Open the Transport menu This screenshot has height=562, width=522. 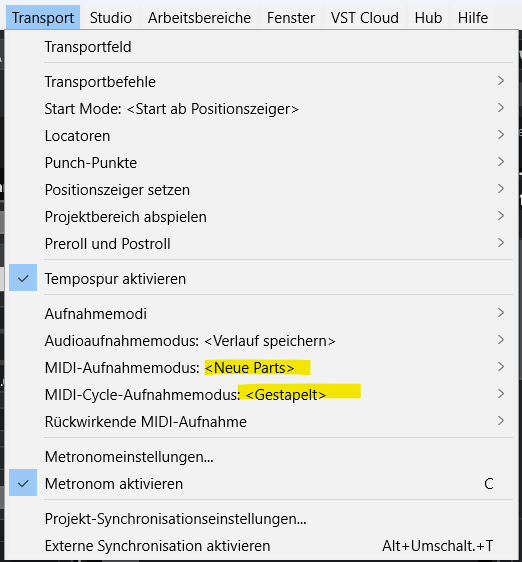[x=43, y=17]
